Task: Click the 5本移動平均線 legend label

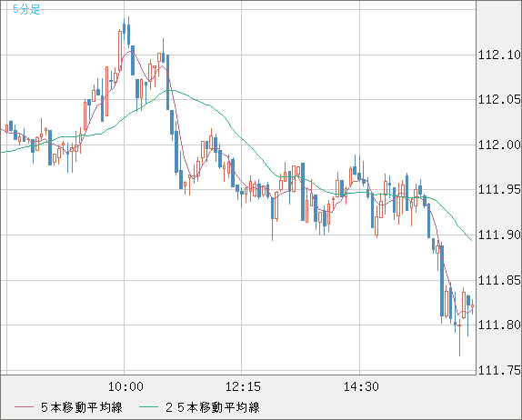Action: pyautogui.click(x=82, y=407)
